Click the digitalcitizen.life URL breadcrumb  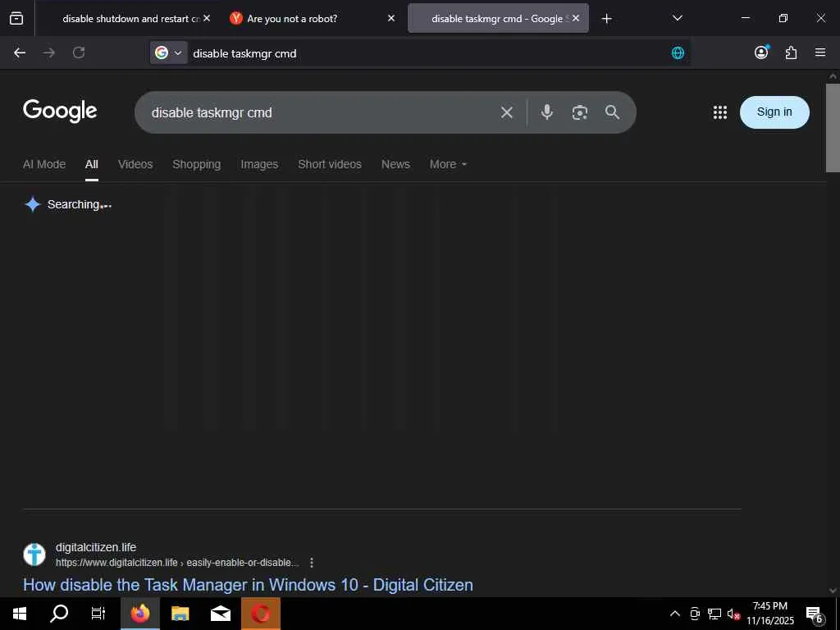click(x=177, y=563)
